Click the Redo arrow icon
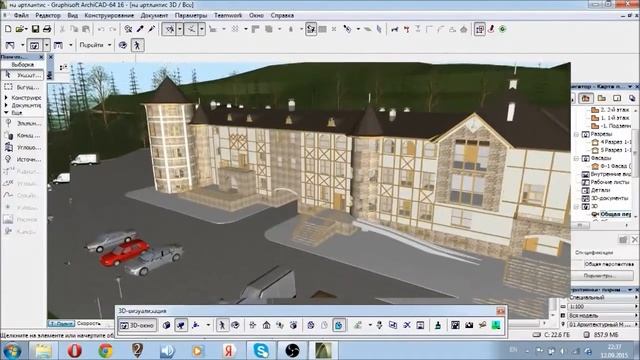 113,29
